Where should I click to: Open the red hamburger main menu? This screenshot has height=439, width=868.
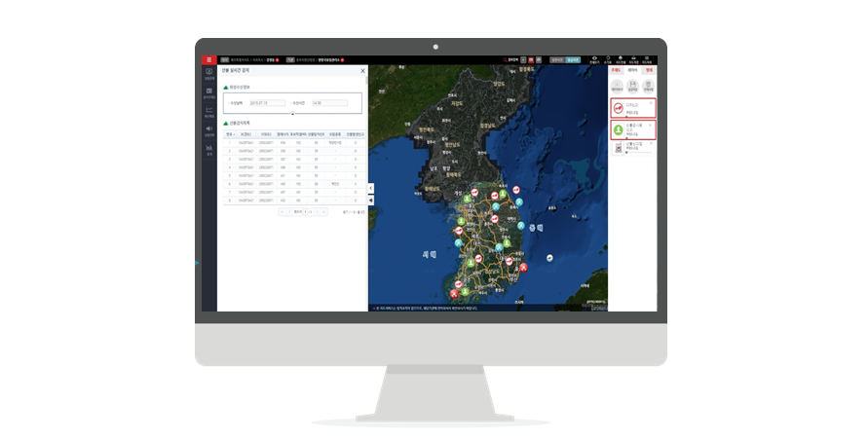[208, 59]
